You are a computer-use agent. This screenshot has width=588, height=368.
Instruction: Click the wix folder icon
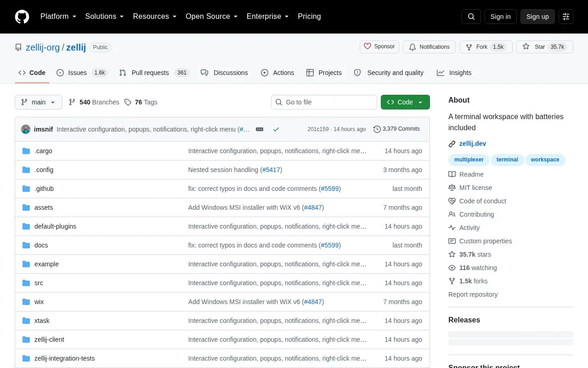[26, 302]
